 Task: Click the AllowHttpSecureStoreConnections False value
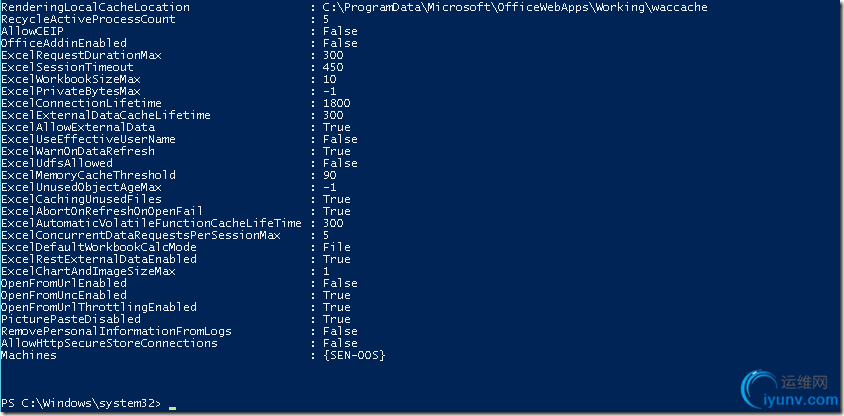click(340, 343)
